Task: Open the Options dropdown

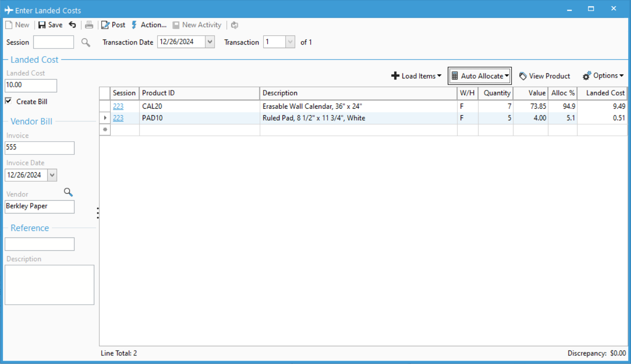Action: tap(603, 76)
